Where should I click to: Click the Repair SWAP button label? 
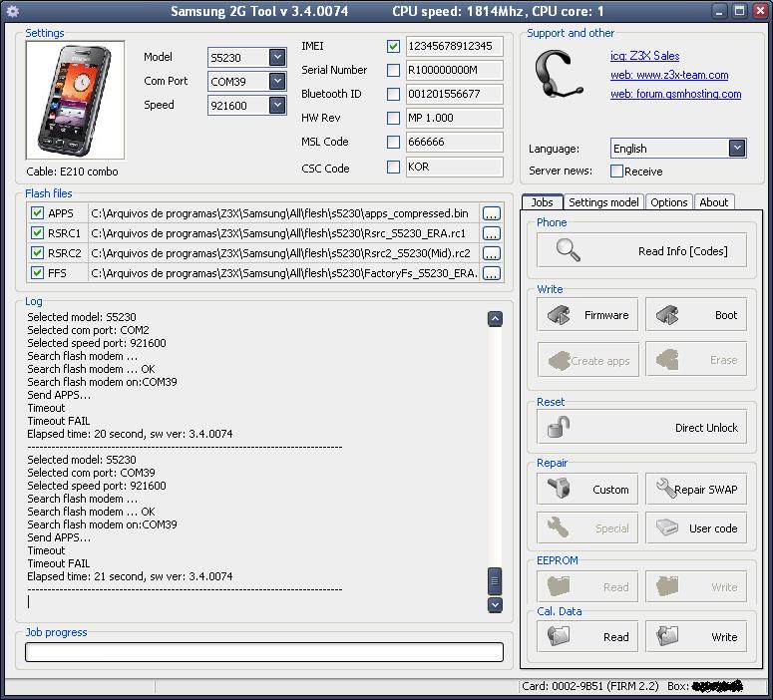pyautogui.click(x=705, y=490)
